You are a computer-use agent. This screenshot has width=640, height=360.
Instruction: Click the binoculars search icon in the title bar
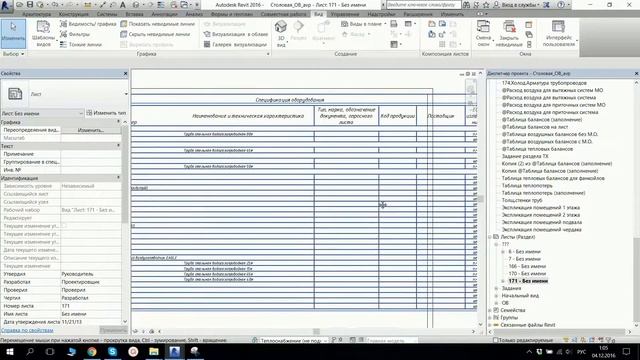[466, 5]
